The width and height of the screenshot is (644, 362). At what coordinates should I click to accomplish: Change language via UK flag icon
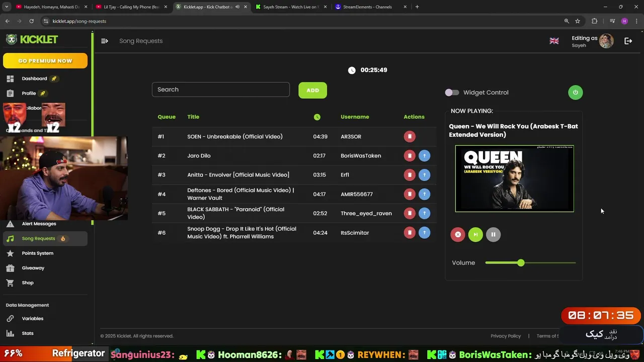click(x=554, y=41)
